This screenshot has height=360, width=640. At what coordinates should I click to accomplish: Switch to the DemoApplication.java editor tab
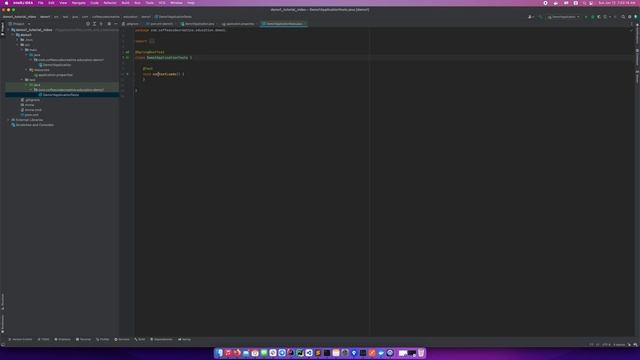click(198, 24)
